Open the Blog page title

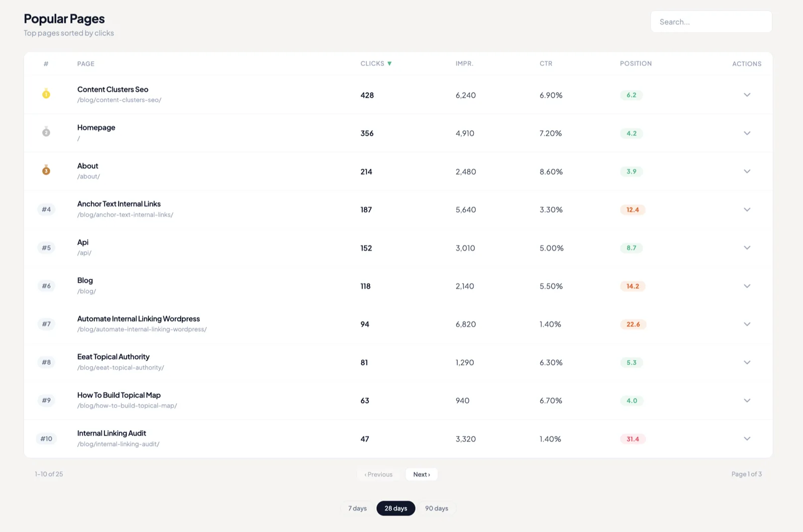coord(85,280)
